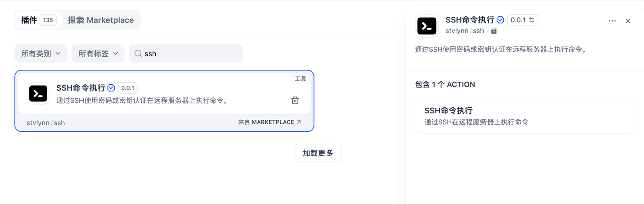644x204 pixels.
Task: Switch to the 探索 Marketplace tab
Action: [101, 20]
